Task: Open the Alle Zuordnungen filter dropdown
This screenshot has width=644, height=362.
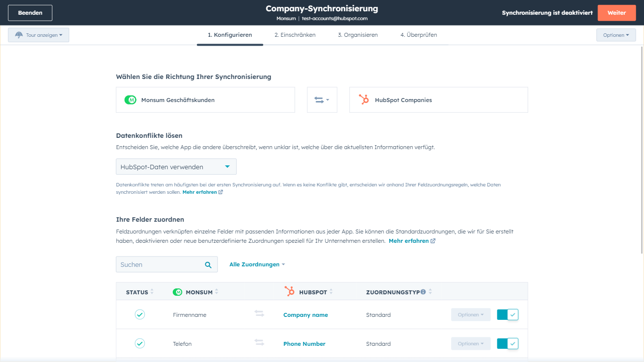Action: point(257,264)
